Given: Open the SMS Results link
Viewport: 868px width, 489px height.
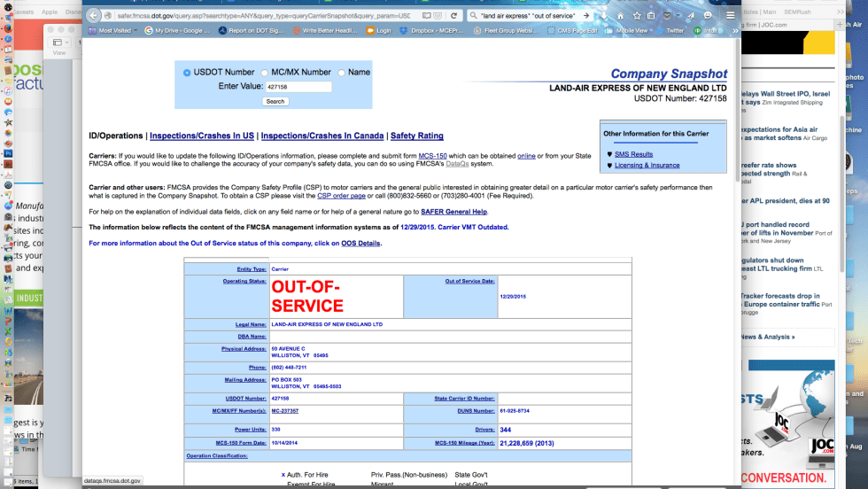Looking at the screenshot, I should [633, 154].
